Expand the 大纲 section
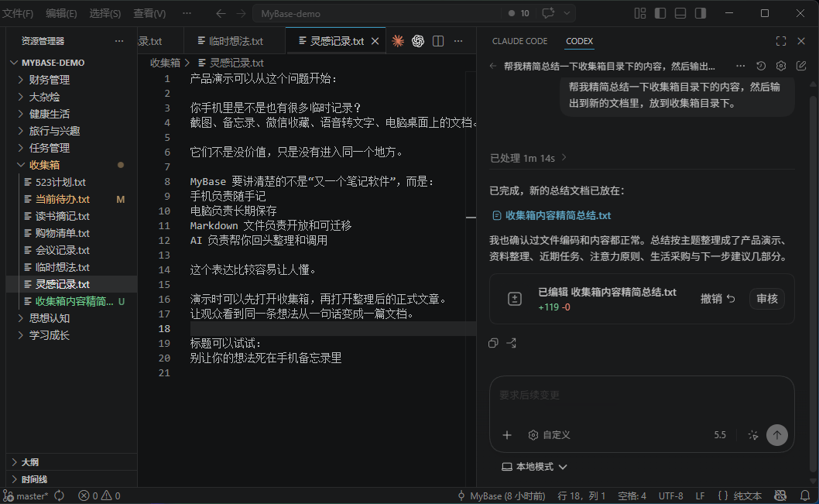Image resolution: width=819 pixels, height=504 pixels. (71, 462)
